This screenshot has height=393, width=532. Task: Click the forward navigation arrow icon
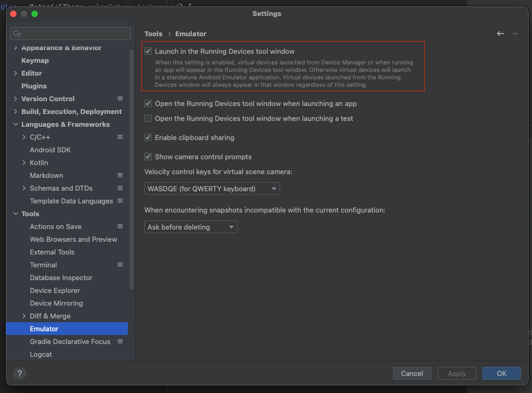(x=514, y=34)
